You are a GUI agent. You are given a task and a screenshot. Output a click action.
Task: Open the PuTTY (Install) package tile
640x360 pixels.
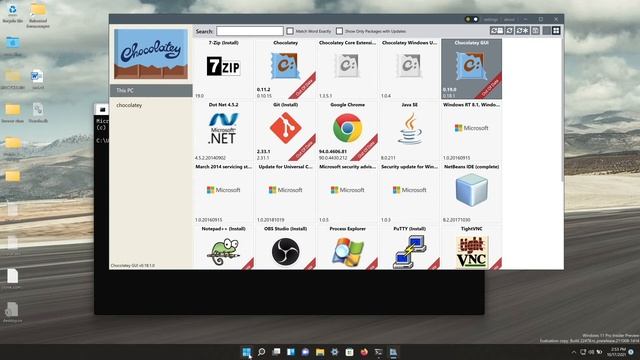click(x=409, y=247)
